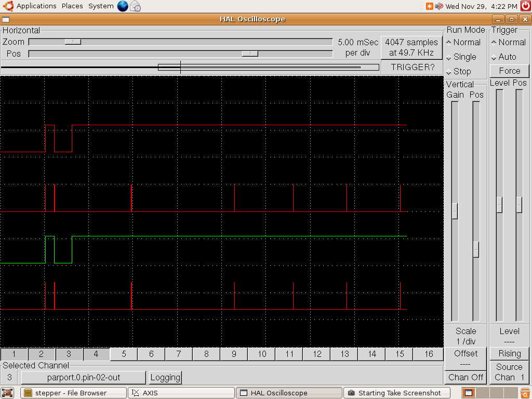Click the trash icon in bottom panel
The width and height of the screenshot is (532, 399).
[526, 393]
